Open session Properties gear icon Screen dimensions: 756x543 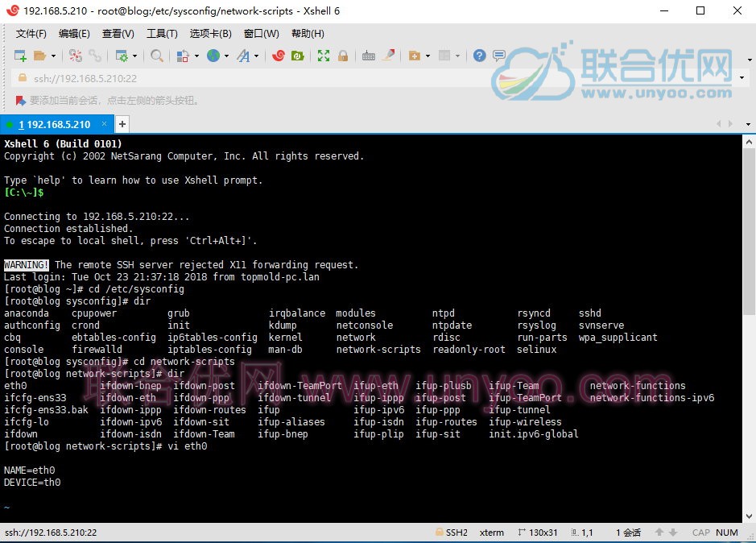(x=122, y=56)
